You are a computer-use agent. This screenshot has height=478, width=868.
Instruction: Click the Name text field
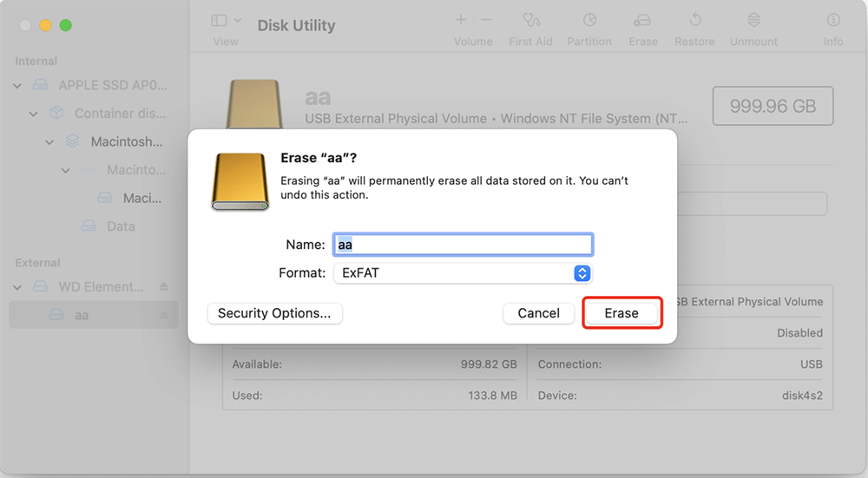pyautogui.click(x=463, y=245)
